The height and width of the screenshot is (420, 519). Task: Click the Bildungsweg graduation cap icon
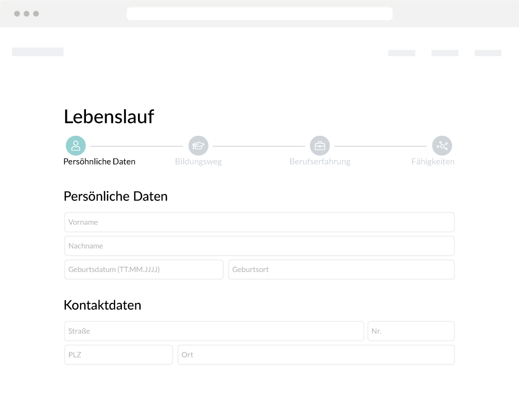pyautogui.click(x=198, y=146)
